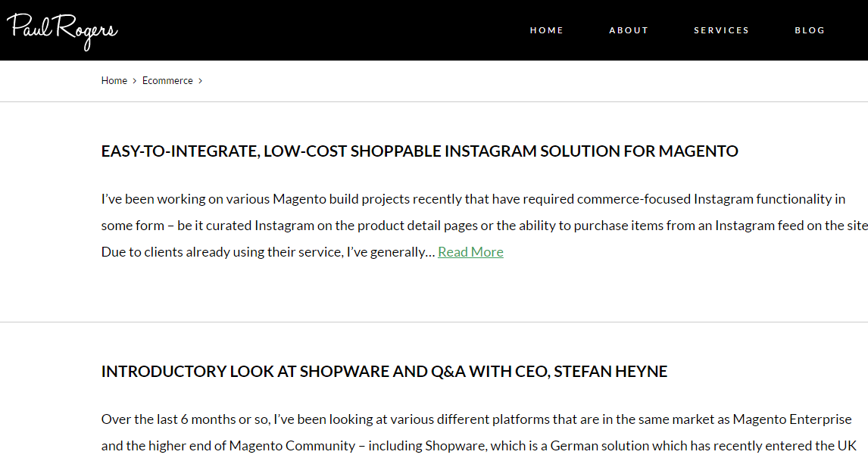Screen dimensions: 868x461
Task: Click Read More under the Instagram article
Action: [470, 252]
